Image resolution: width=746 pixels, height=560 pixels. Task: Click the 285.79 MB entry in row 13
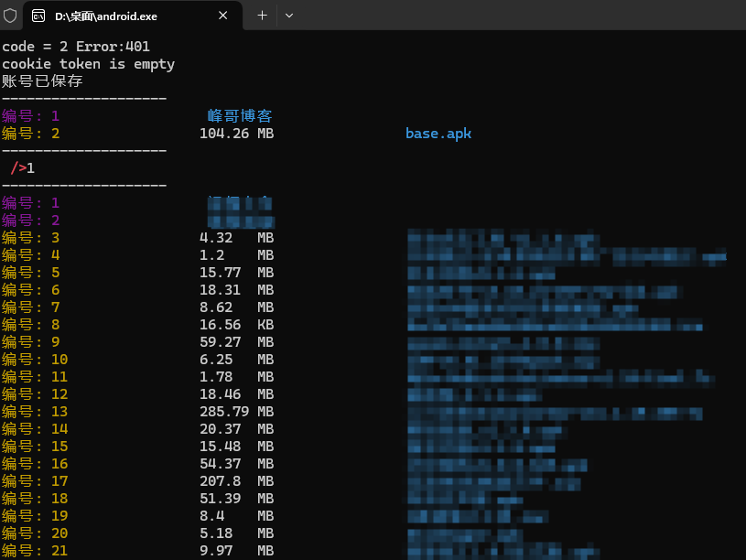click(236, 412)
